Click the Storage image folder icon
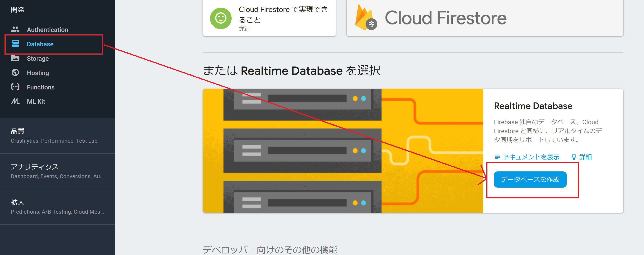The height and width of the screenshot is (255, 644). point(15,58)
